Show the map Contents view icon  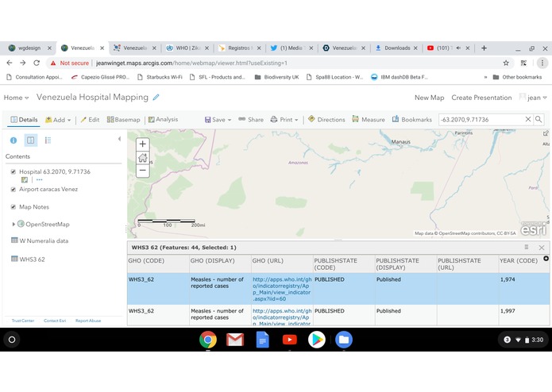click(31, 140)
